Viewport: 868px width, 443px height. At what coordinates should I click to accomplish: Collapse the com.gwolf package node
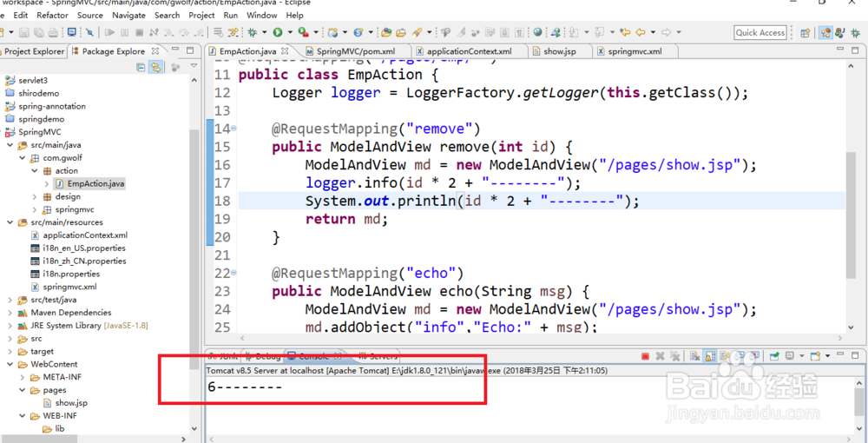click(23, 158)
